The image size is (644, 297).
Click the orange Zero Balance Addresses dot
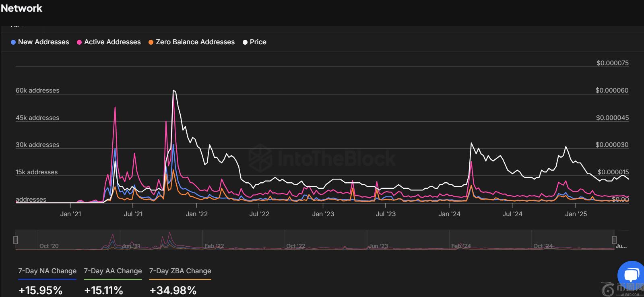(151, 42)
